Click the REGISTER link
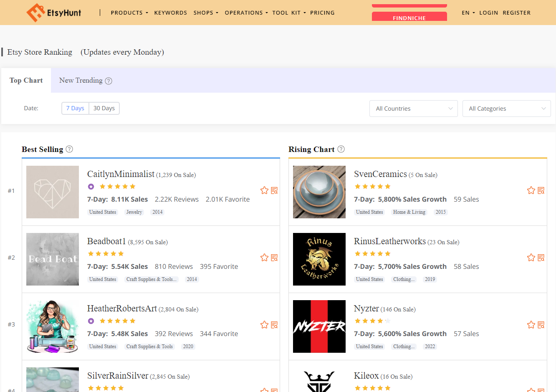The height and width of the screenshot is (392, 556). pos(517,13)
